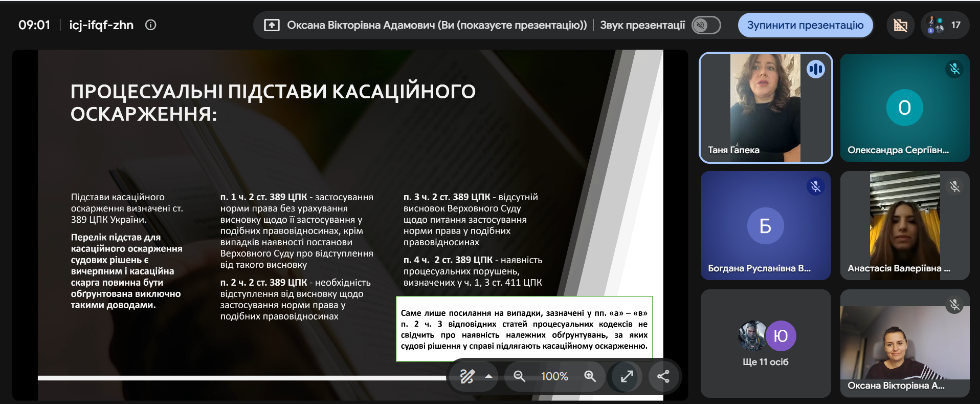The image size is (980, 404).
Task: Click the clock time "09:01"
Action: pos(34,25)
